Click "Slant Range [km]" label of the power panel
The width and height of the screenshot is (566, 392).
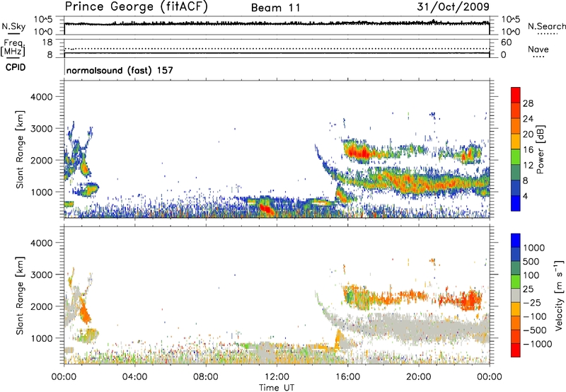point(20,149)
